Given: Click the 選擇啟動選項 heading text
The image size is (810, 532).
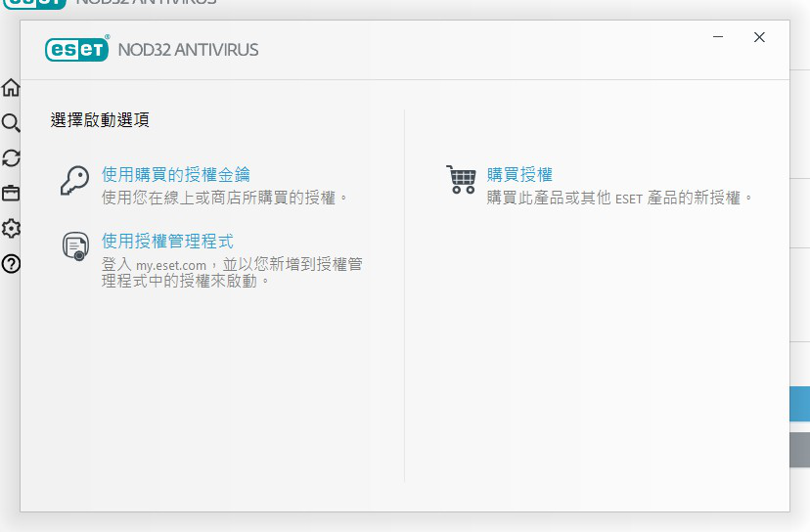Looking at the screenshot, I should point(100,120).
